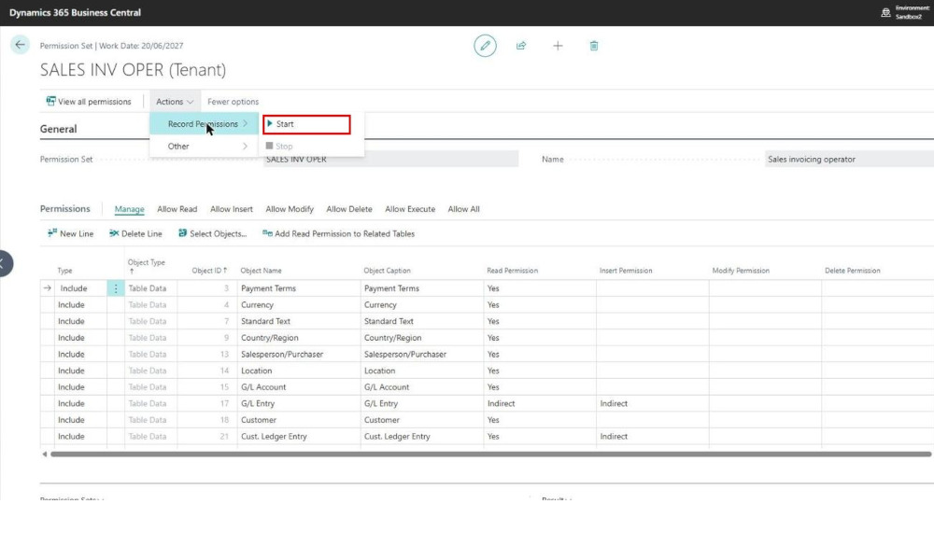Click Indirect insert permission for Cust. Ledger Entry

click(x=652, y=437)
